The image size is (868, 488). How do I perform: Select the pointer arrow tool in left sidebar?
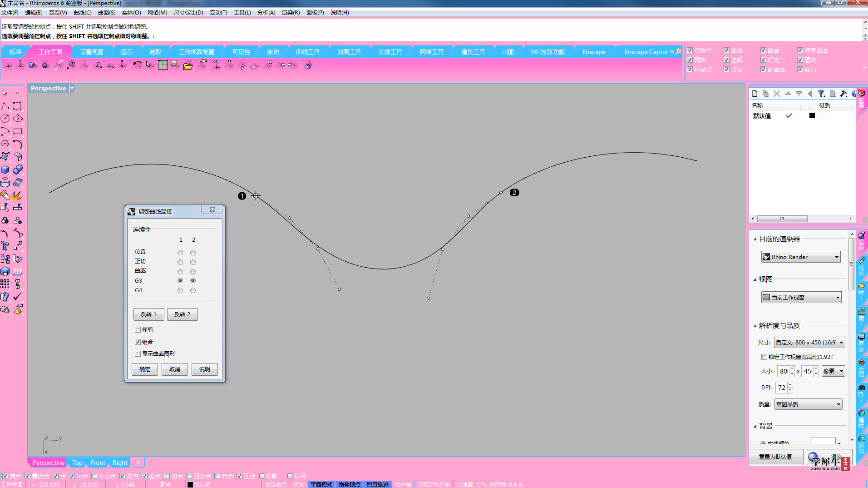click(x=5, y=93)
